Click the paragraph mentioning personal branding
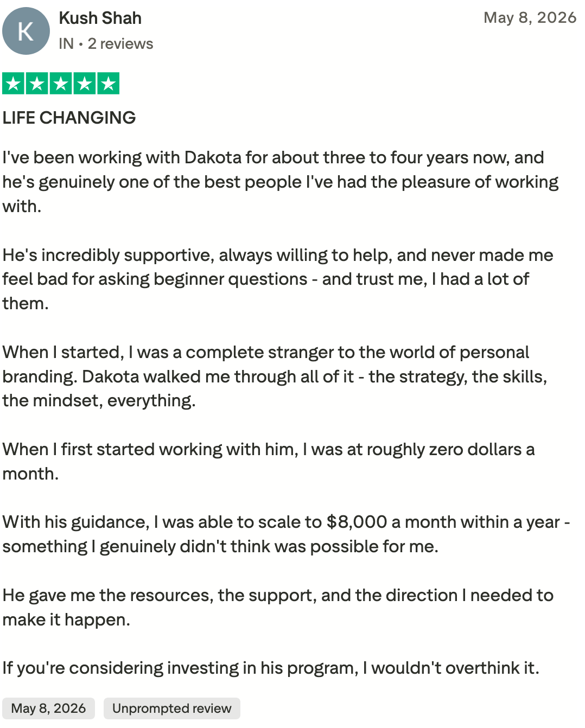This screenshot has height=728, width=585. click(275, 376)
